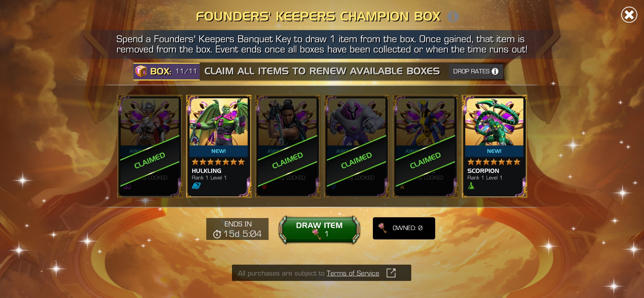Click the info icon beside the box title
Image resolution: width=644 pixels, height=298 pixels.
click(453, 17)
